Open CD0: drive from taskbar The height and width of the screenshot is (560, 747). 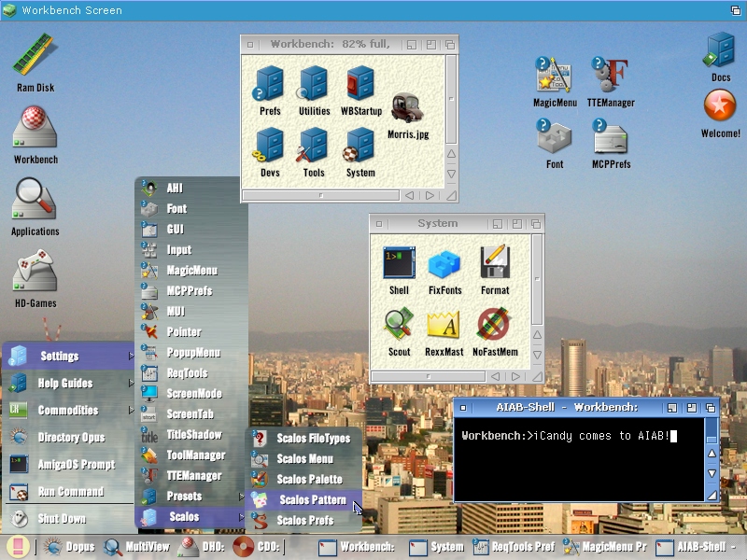coord(256,547)
